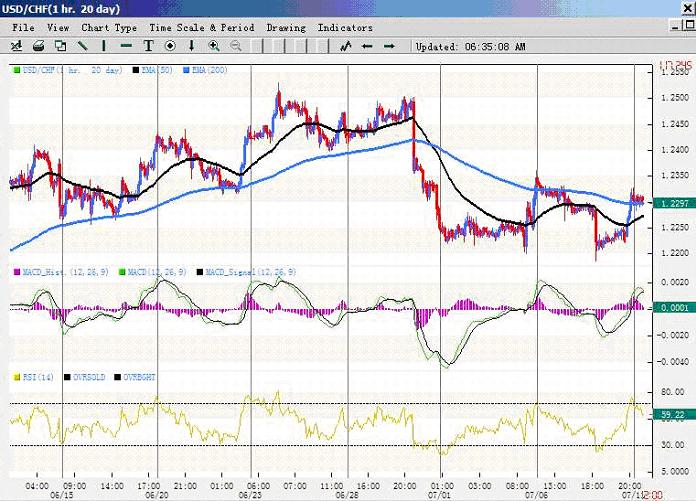Click the down arrow marker tool
The height and width of the screenshot is (501, 696).
(x=191, y=46)
